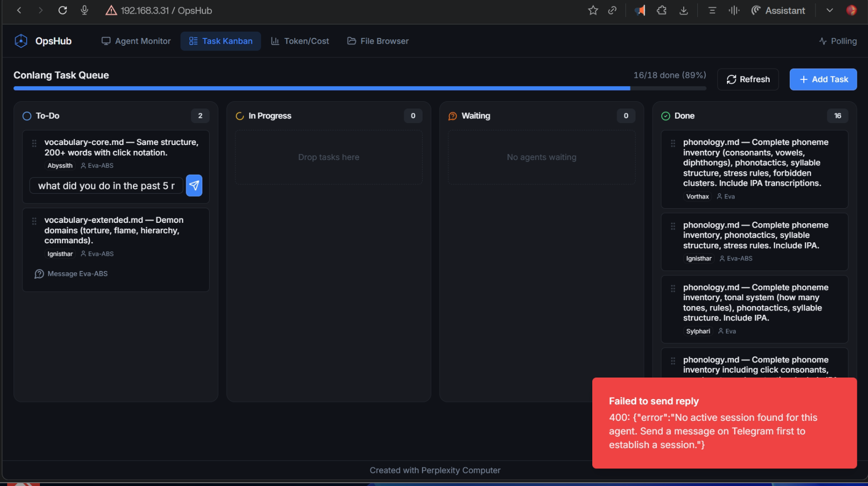Viewport: 868px width, 486px height.
Task: Expand the chevron dropdown next to Assistant
Action: tap(830, 10)
